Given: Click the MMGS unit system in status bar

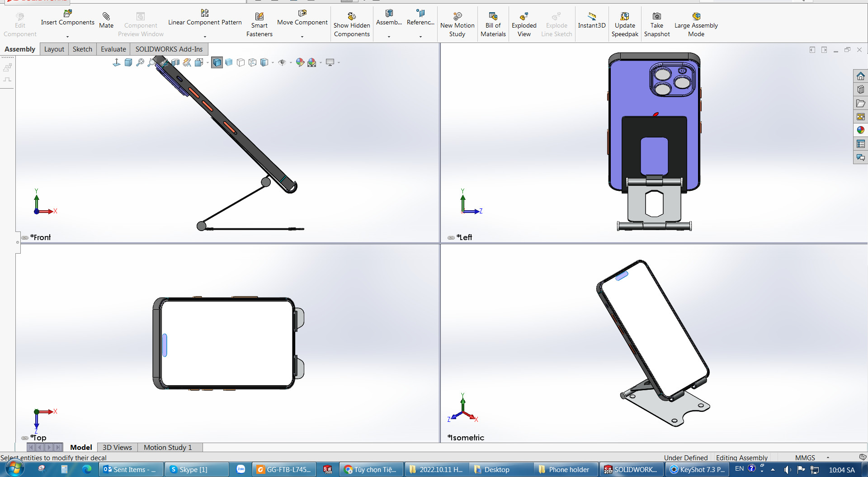Looking at the screenshot, I should coord(805,458).
